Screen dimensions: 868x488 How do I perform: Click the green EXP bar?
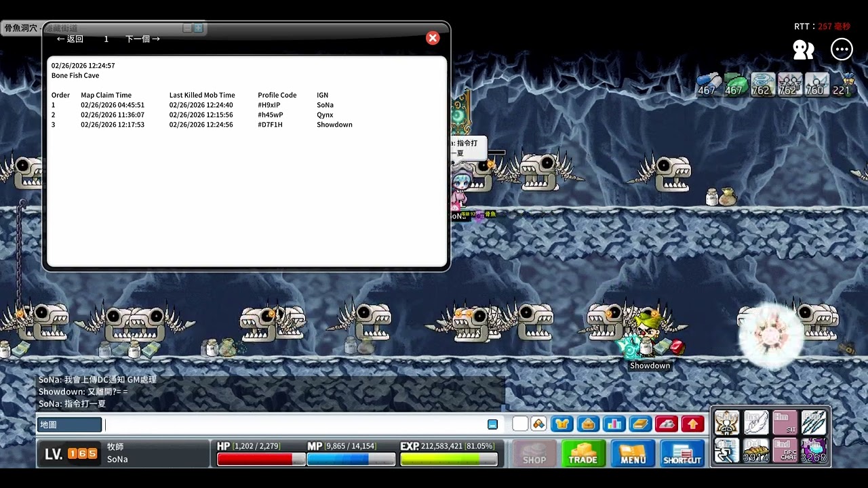[x=449, y=459]
